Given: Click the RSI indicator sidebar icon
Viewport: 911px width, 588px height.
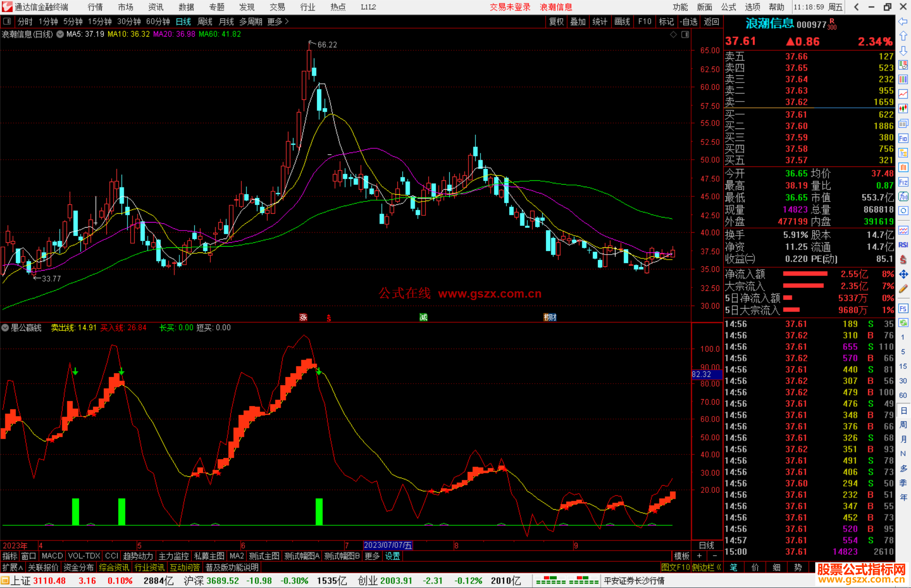Looking at the screenshot, I should click(x=903, y=245).
